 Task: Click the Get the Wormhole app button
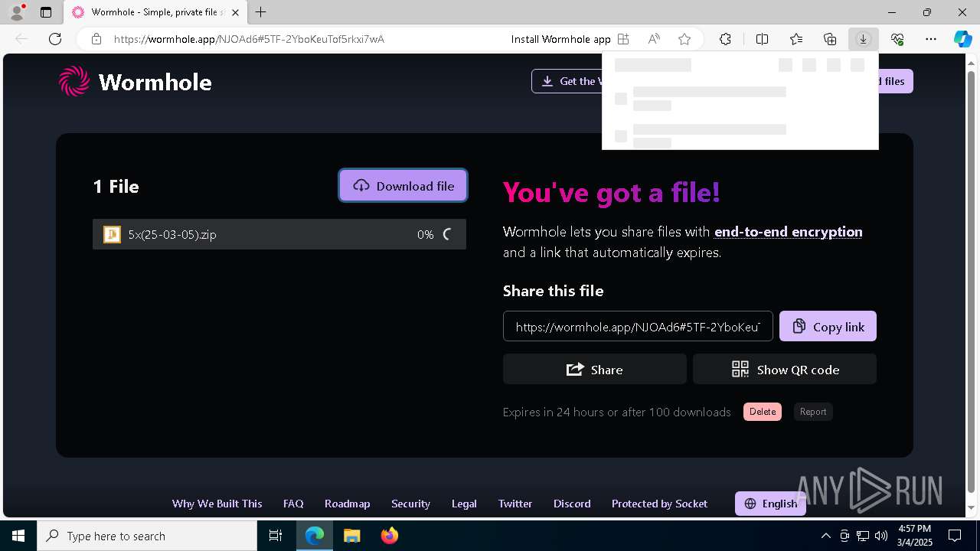pos(567,81)
